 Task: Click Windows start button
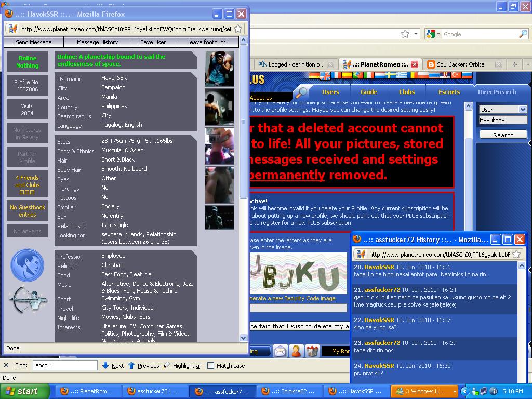(x=24, y=391)
